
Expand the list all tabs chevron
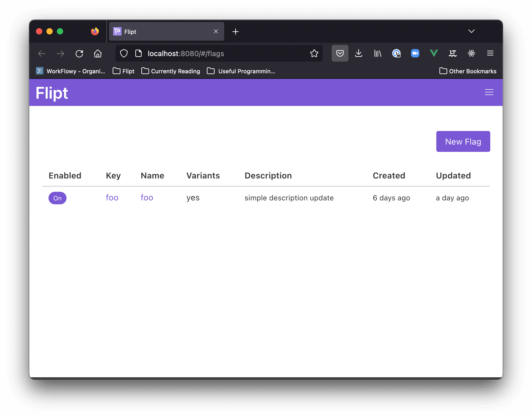[x=471, y=31]
